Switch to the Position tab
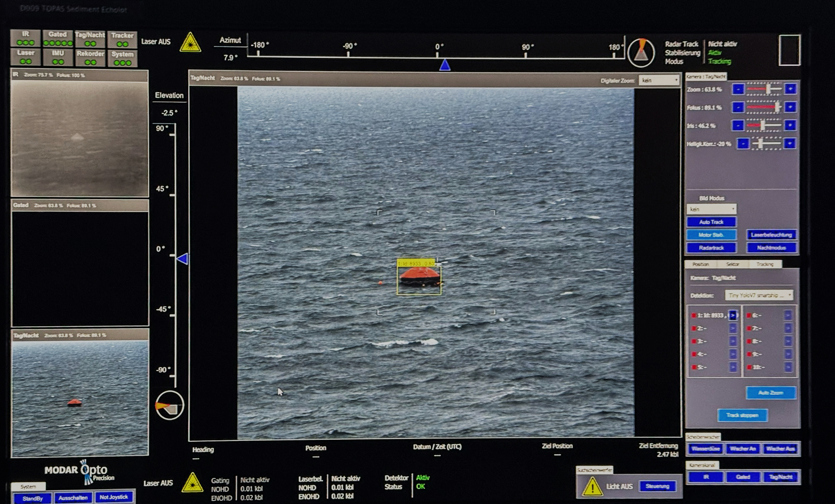Viewport: 835px width, 504px height. (x=700, y=264)
